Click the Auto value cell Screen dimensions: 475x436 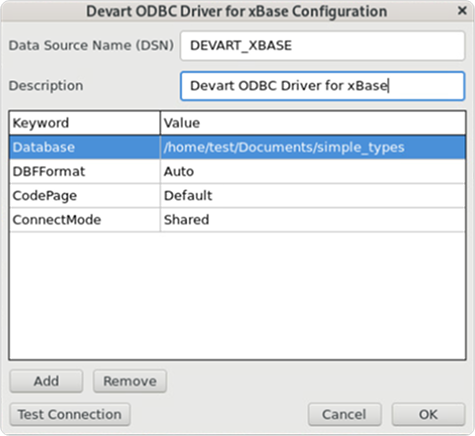click(x=313, y=171)
